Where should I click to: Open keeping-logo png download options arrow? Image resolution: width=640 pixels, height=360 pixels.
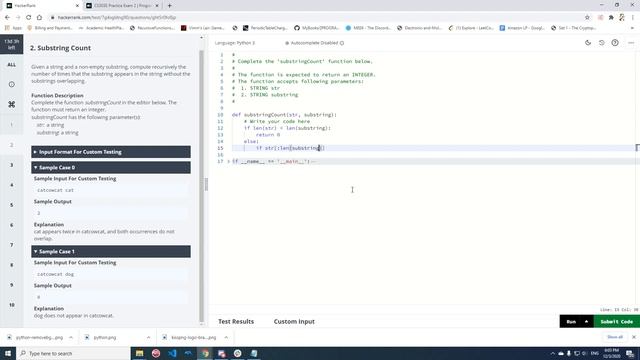point(226,338)
